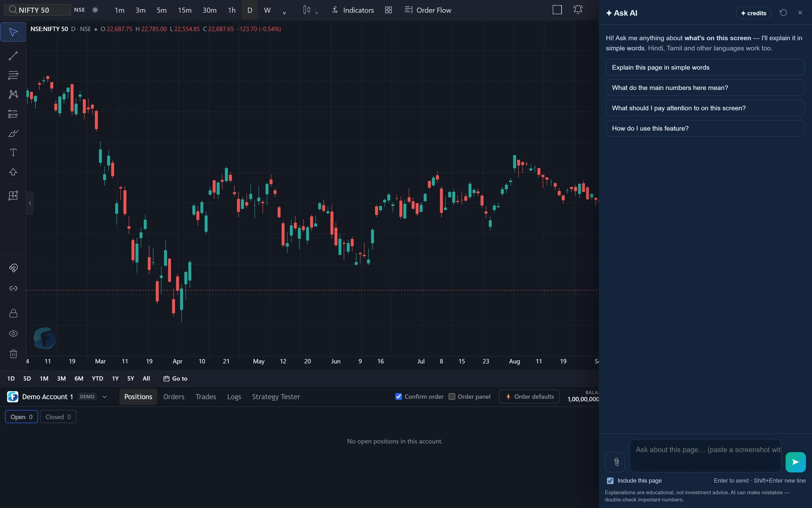Open the measure tool

point(13,196)
